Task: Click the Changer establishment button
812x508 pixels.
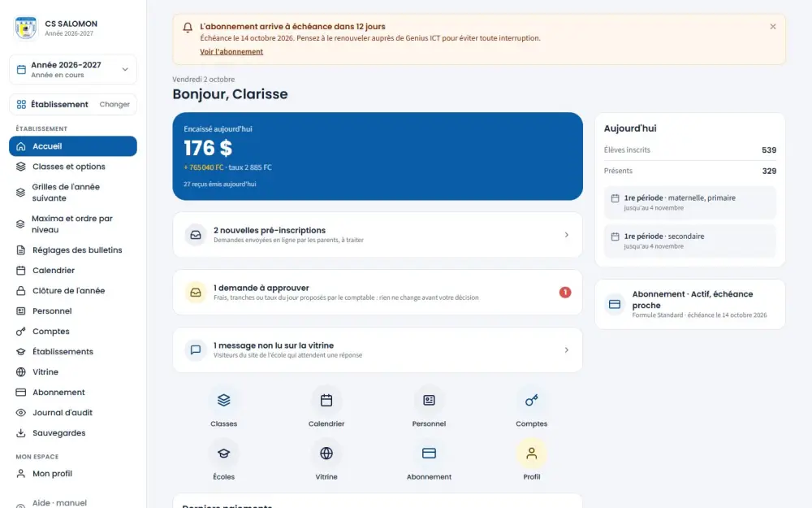Action: 114,104
